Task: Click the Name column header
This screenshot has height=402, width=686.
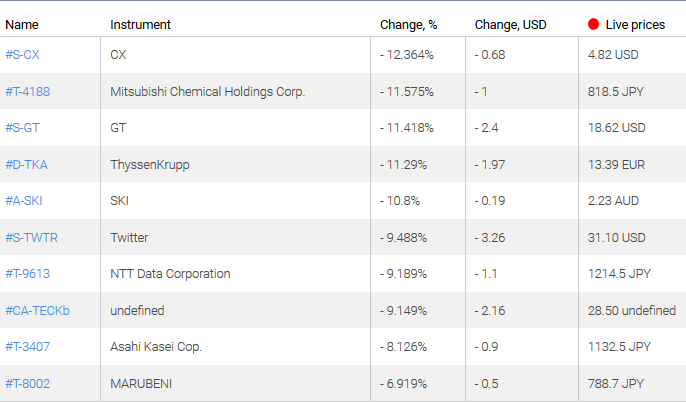Action: (x=21, y=24)
